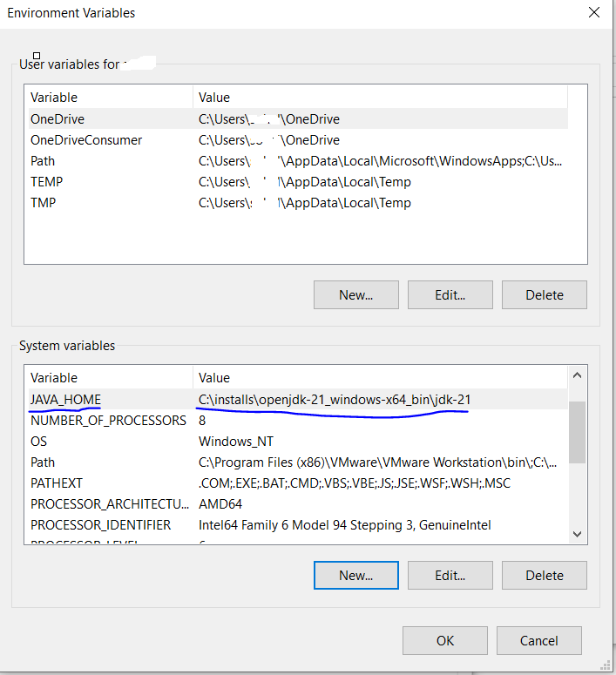
Task: Dismiss dialog with Cancel button
Action: 538,640
